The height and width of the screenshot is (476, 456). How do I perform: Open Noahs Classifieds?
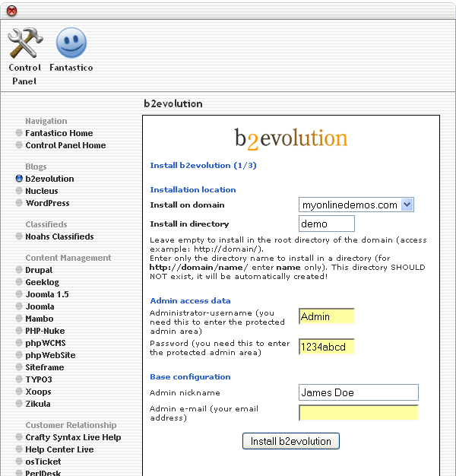pos(59,236)
